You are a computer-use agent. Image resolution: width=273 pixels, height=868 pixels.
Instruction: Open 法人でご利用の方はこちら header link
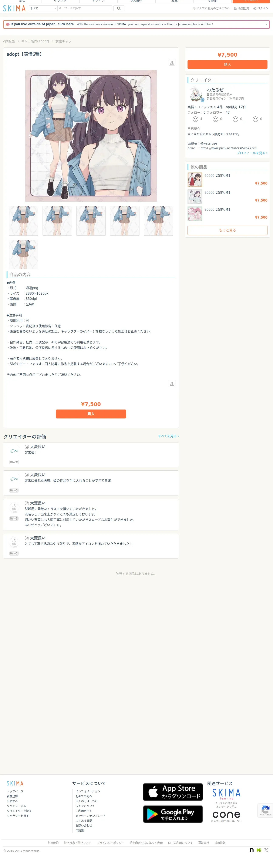211,9
